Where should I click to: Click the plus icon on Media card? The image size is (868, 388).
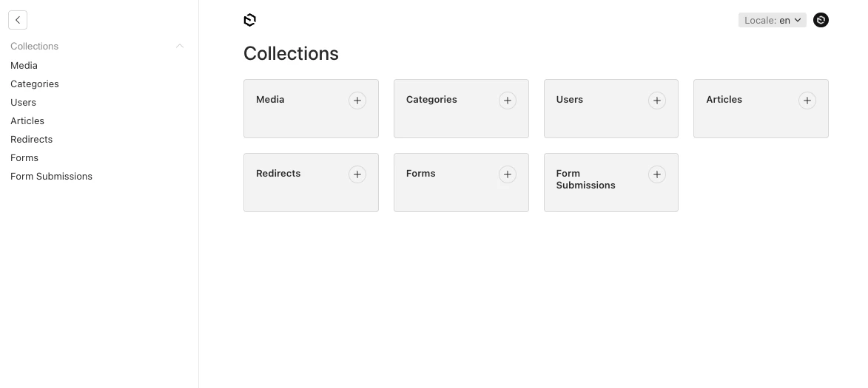357,101
